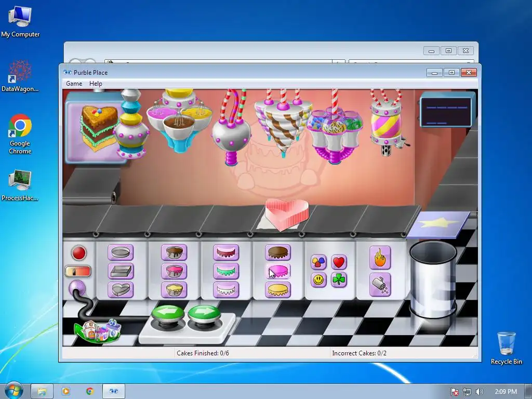
Task: Pick the white filling layer icing
Action: 226,290
